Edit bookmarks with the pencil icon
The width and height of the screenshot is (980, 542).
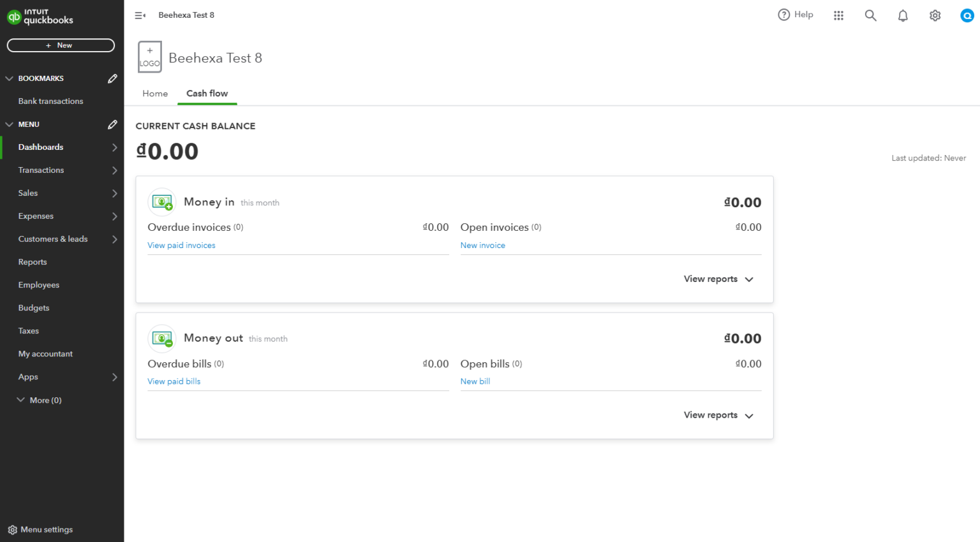pyautogui.click(x=112, y=78)
